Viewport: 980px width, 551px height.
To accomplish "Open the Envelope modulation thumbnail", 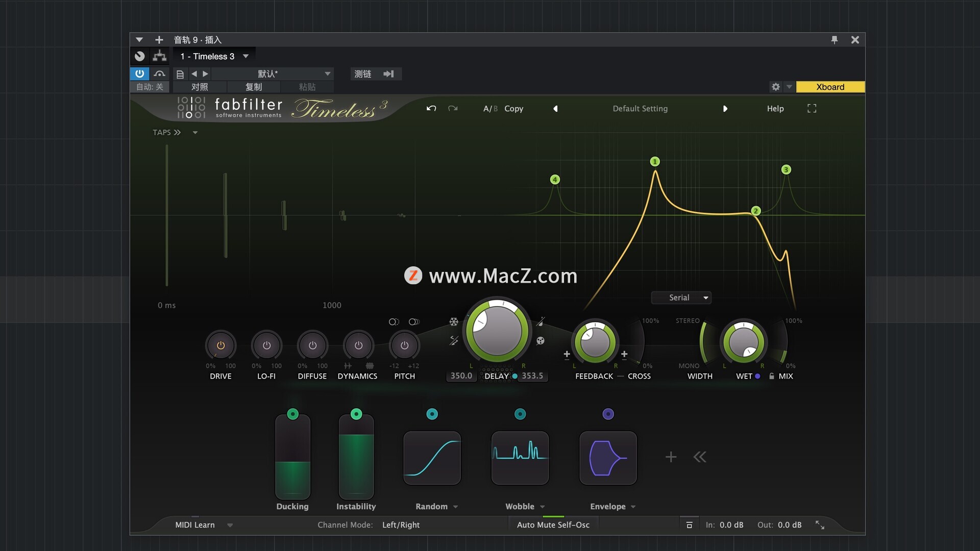I will pos(608,458).
